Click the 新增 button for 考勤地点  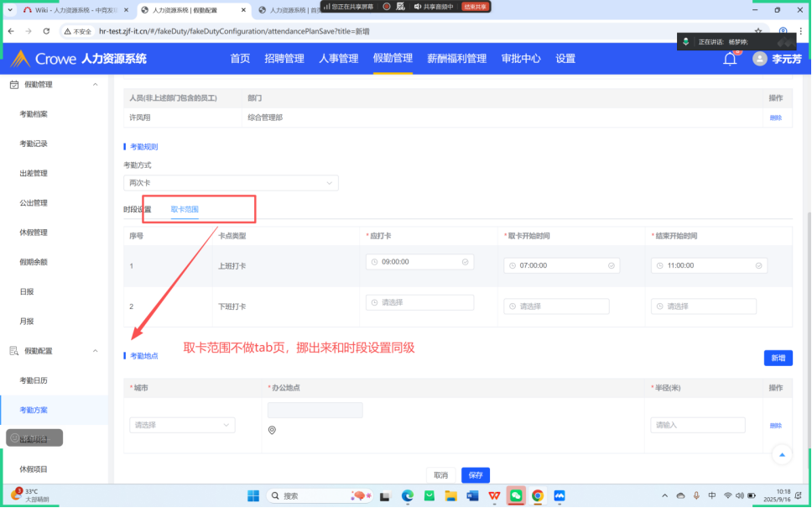(x=778, y=359)
